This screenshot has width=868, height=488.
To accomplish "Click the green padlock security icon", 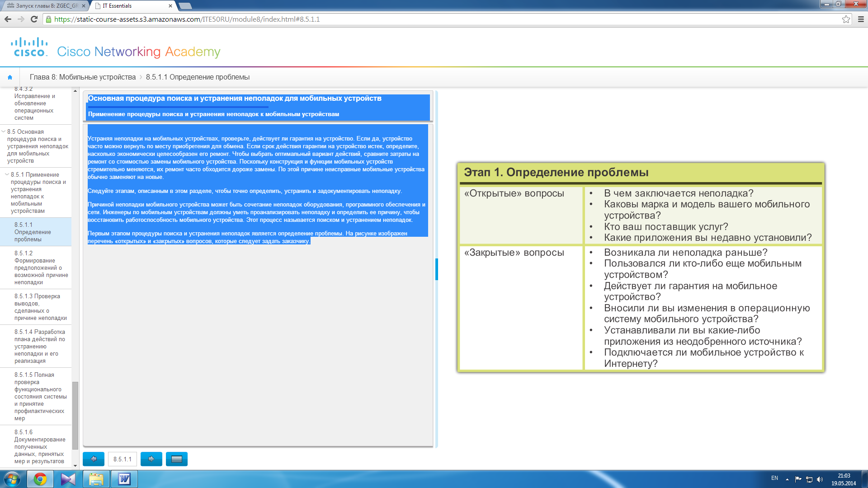I will coord(49,19).
